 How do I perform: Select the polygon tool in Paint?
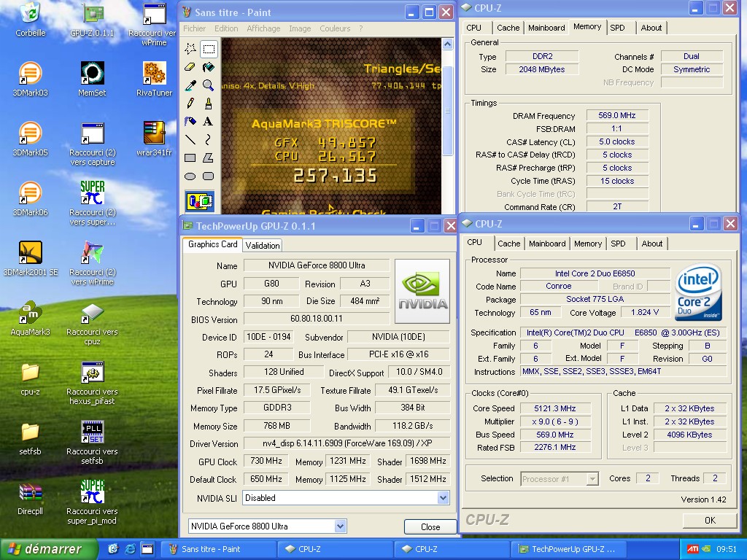click(208, 157)
